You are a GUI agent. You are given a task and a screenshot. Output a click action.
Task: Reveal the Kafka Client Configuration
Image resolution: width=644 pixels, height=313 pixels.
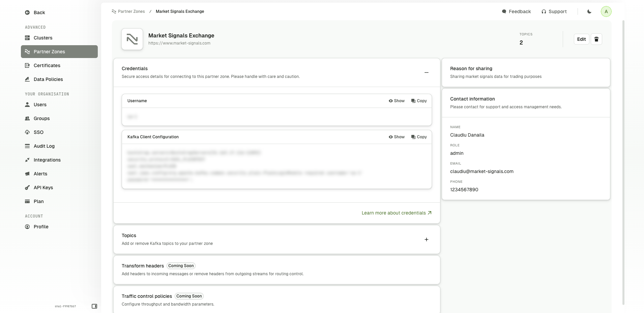(x=397, y=137)
